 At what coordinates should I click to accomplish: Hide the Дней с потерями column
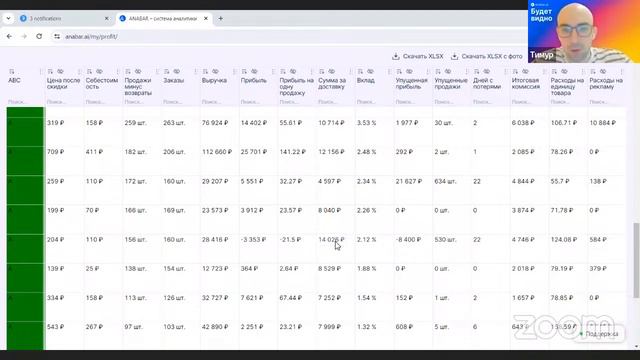487,72
